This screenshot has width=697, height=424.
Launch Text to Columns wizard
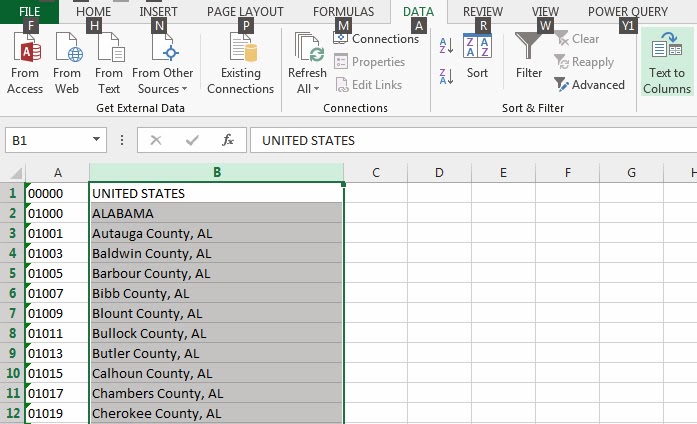[x=666, y=62]
